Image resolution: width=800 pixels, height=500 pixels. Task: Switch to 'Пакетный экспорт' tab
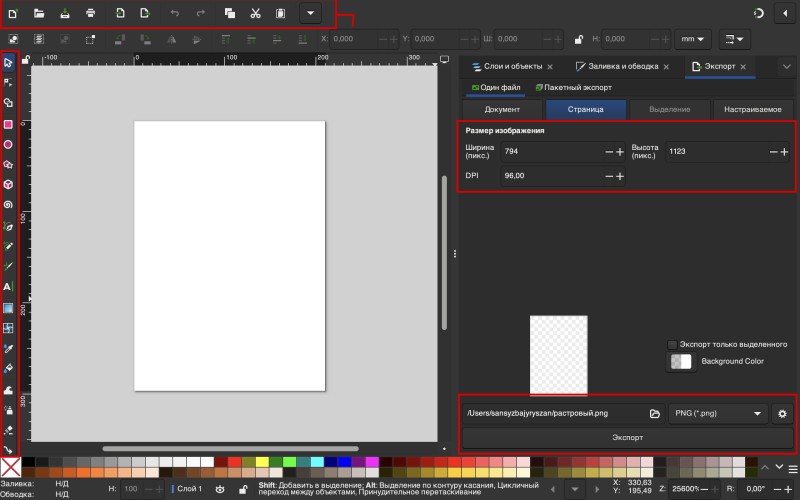573,88
